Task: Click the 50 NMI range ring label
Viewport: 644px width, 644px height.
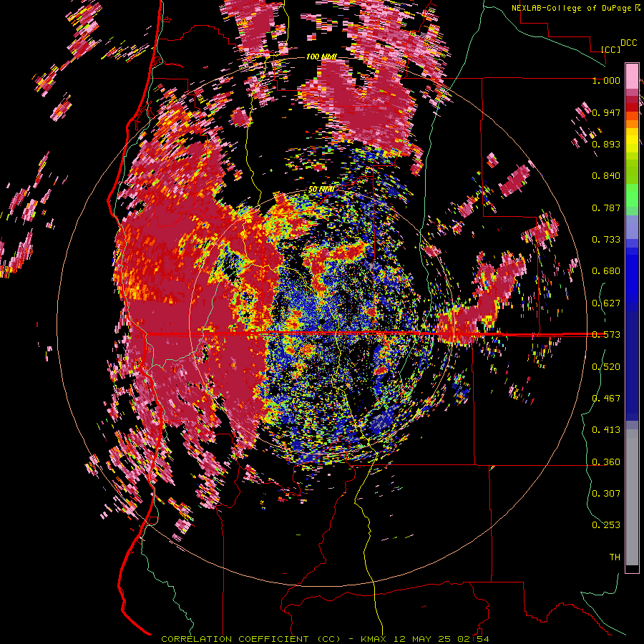Action: coord(321,190)
